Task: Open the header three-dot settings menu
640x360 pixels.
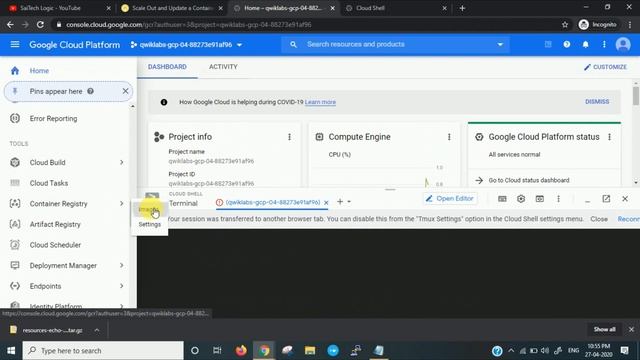Action: point(604,44)
